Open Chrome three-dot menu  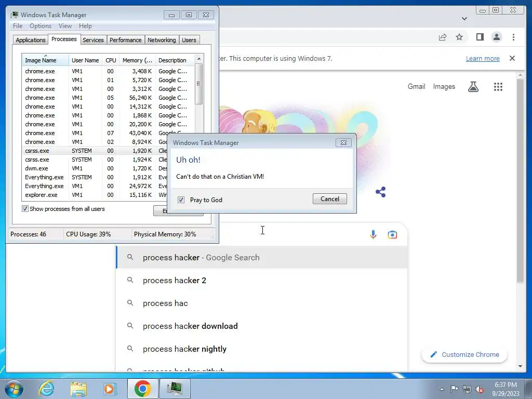513,37
